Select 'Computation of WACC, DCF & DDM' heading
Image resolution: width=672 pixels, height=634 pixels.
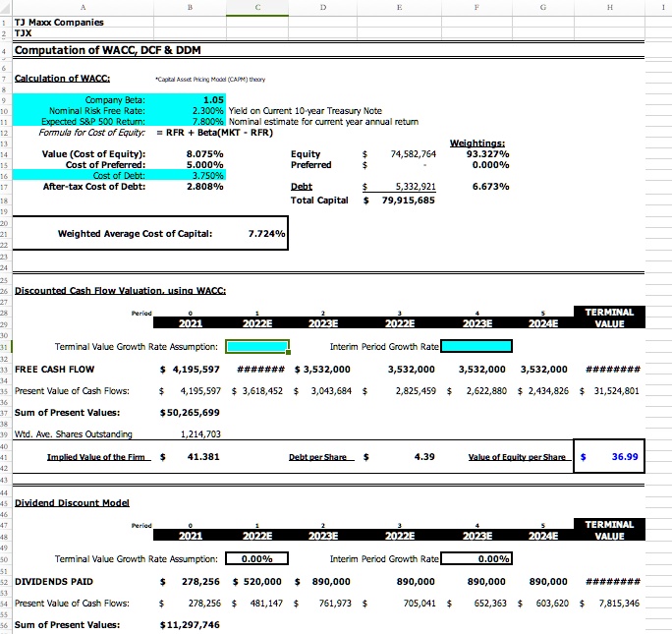(x=107, y=50)
